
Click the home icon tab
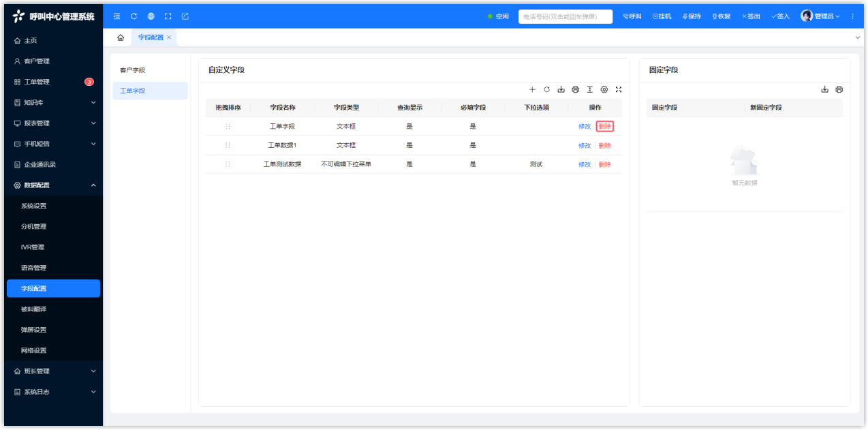click(x=121, y=37)
